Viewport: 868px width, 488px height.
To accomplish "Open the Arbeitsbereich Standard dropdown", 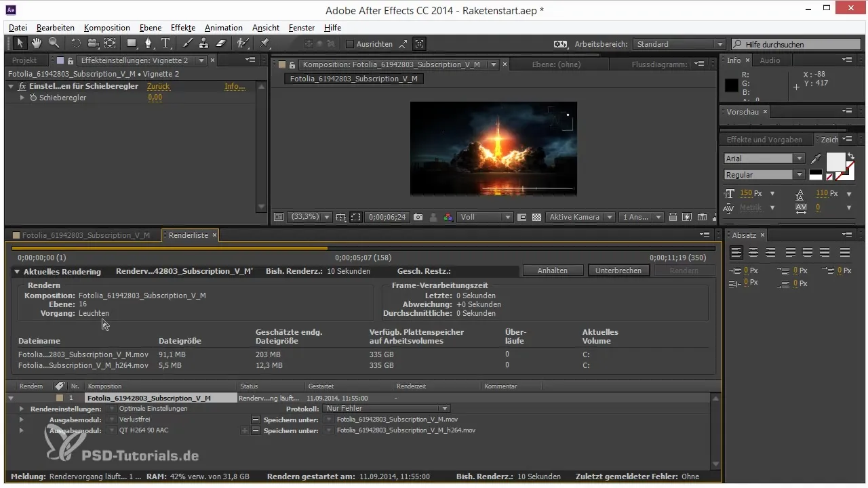I will point(679,44).
